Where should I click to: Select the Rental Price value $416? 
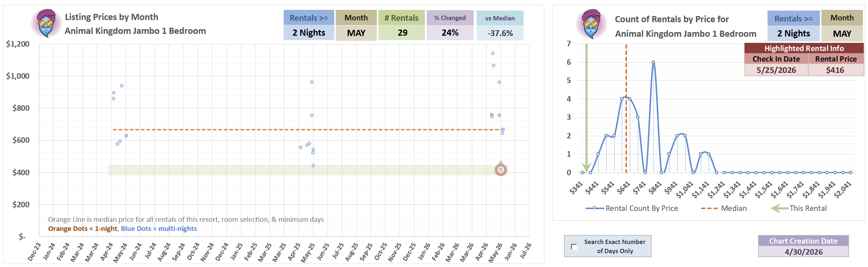pos(835,70)
